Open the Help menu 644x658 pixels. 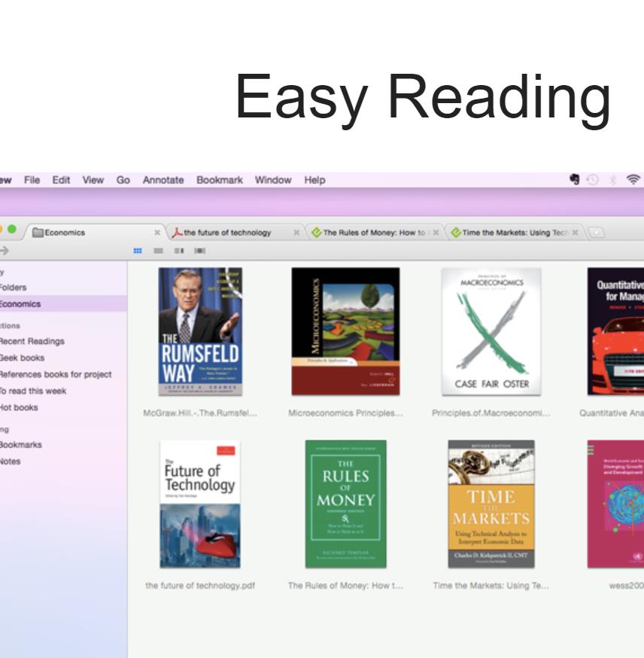(315, 180)
